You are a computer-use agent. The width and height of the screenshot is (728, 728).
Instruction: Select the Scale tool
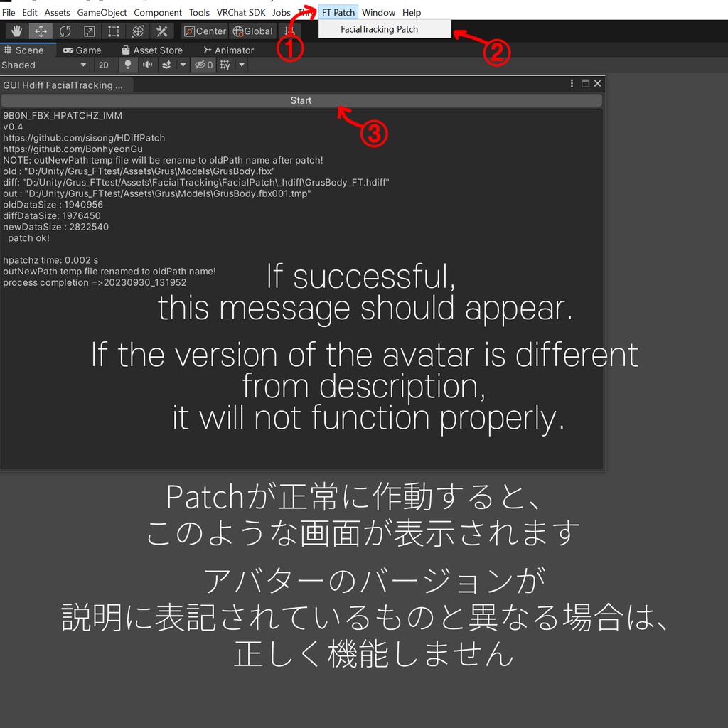pos(90,31)
